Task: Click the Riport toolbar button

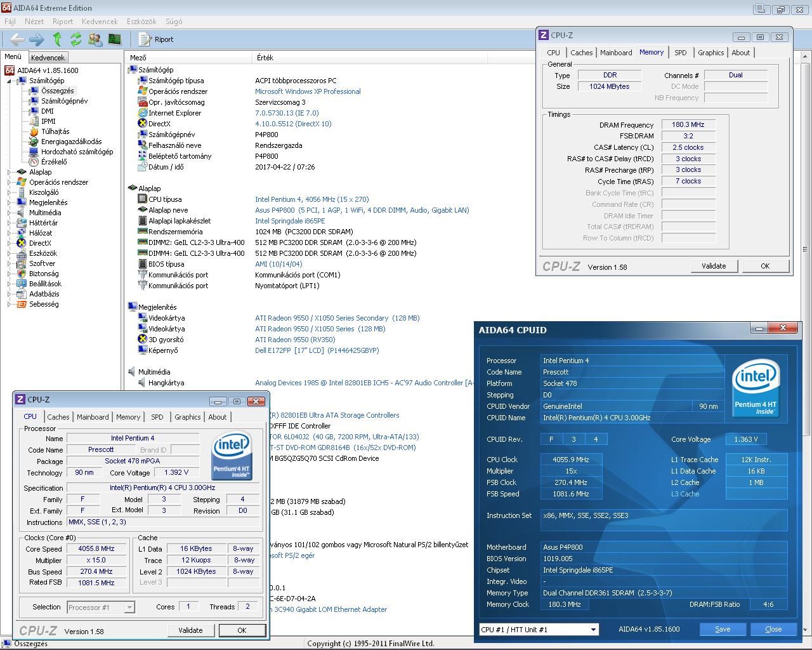Action: click(x=156, y=39)
